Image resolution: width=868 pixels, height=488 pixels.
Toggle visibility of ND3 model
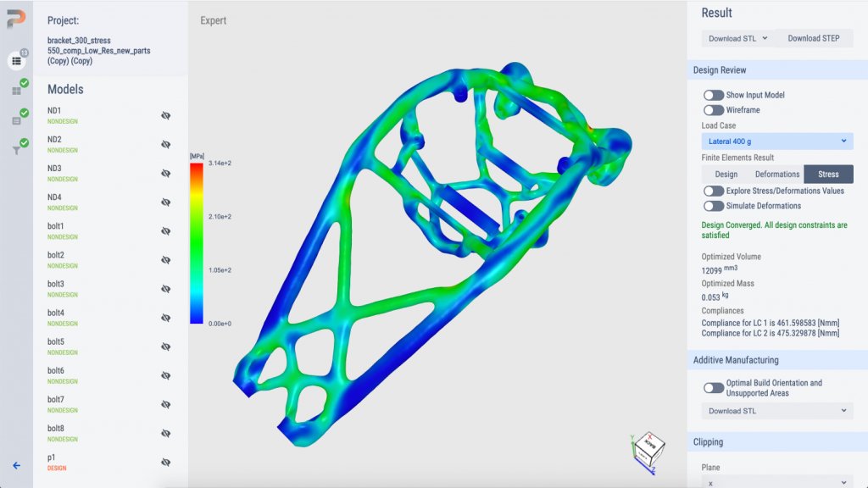(x=165, y=173)
